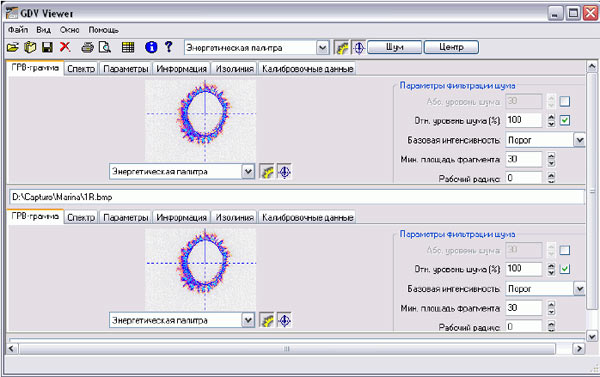Click the blue info circle icon

tap(151, 47)
